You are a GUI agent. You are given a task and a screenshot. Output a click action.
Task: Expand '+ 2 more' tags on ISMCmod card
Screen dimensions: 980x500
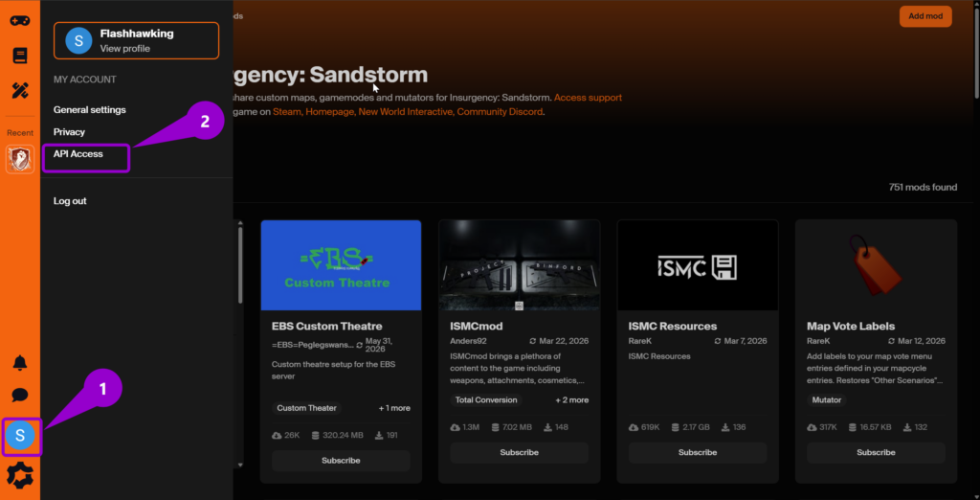(x=572, y=399)
